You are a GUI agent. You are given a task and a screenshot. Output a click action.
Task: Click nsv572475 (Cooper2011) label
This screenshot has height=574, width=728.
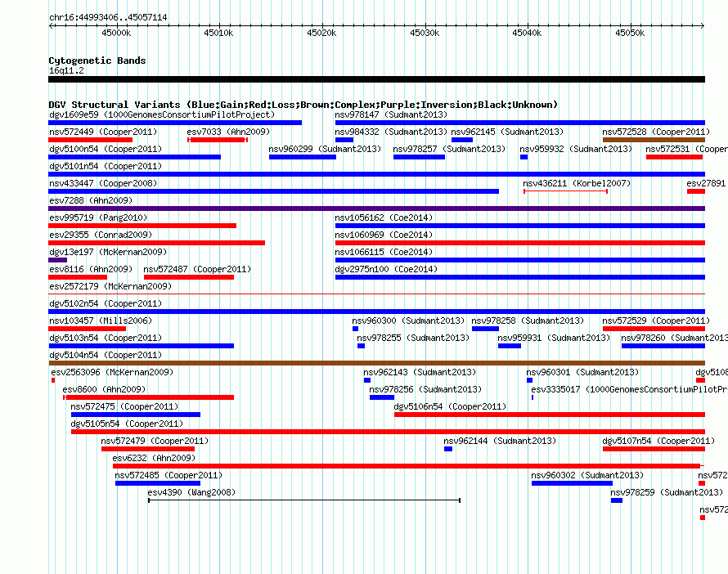coord(124,406)
